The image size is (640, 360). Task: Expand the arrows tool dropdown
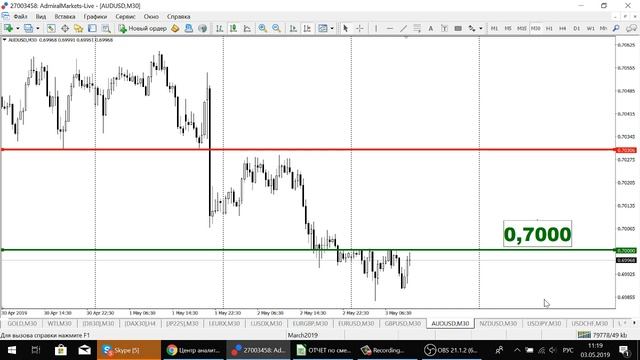click(481, 29)
